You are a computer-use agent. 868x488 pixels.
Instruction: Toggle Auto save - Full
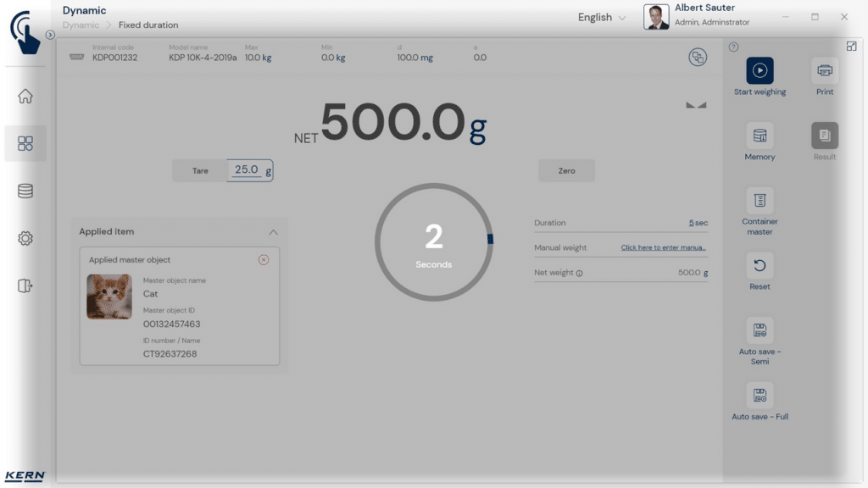tap(759, 396)
